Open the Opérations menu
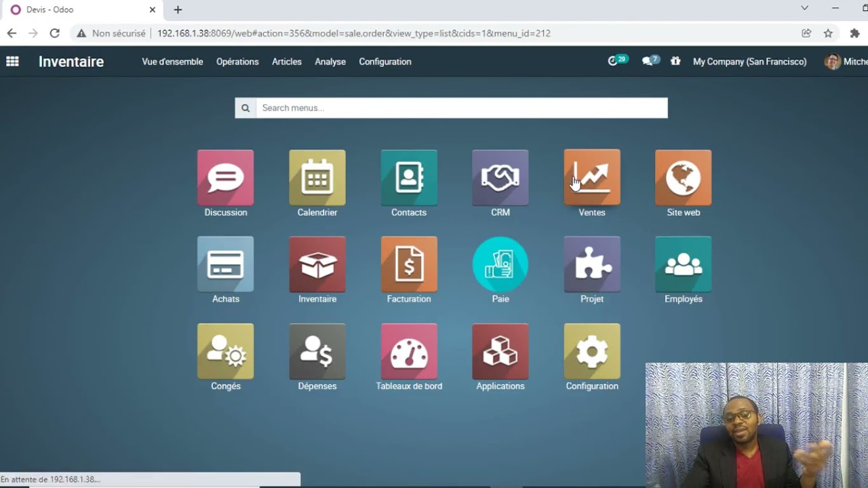 pos(237,62)
